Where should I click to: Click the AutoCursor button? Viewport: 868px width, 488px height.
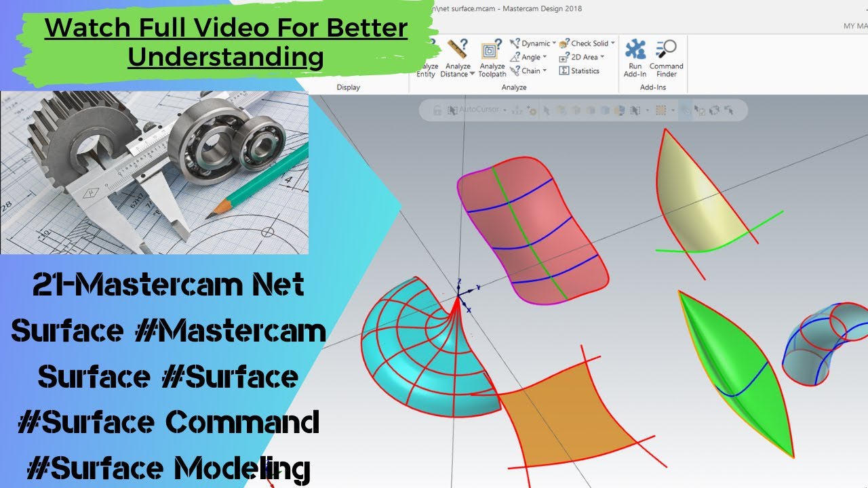coord(473,109)
